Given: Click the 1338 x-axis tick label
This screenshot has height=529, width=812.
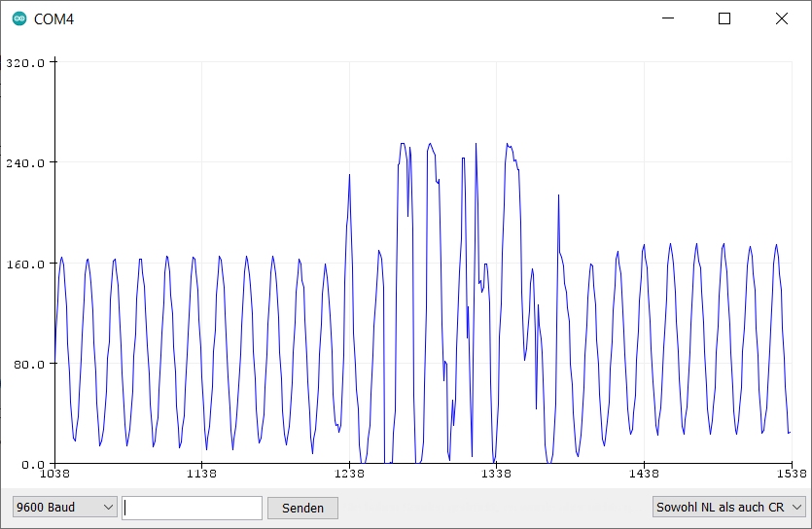Looking at the screenshot, I should [x=496, y=476].
